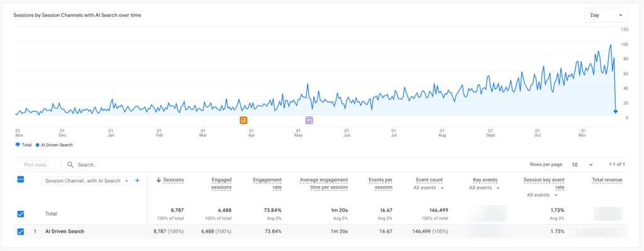Open Key events All events filter
Screen dimensions: 644x251
pos(484,187)
